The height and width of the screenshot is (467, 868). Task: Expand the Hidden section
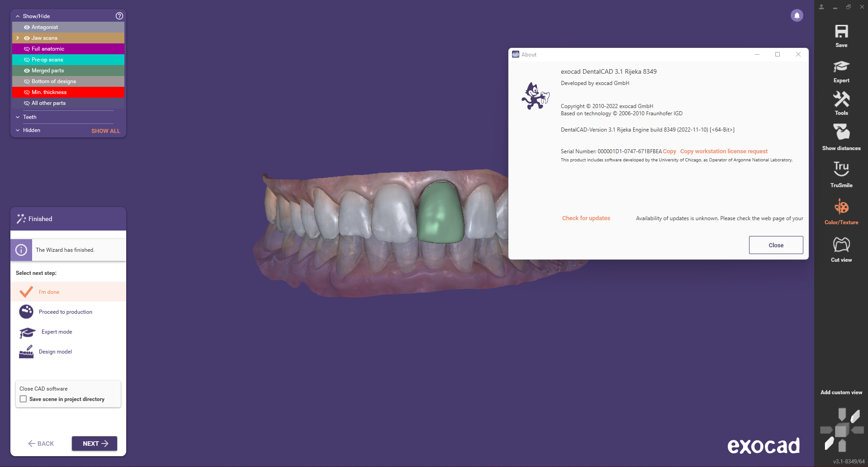[18, 130]
